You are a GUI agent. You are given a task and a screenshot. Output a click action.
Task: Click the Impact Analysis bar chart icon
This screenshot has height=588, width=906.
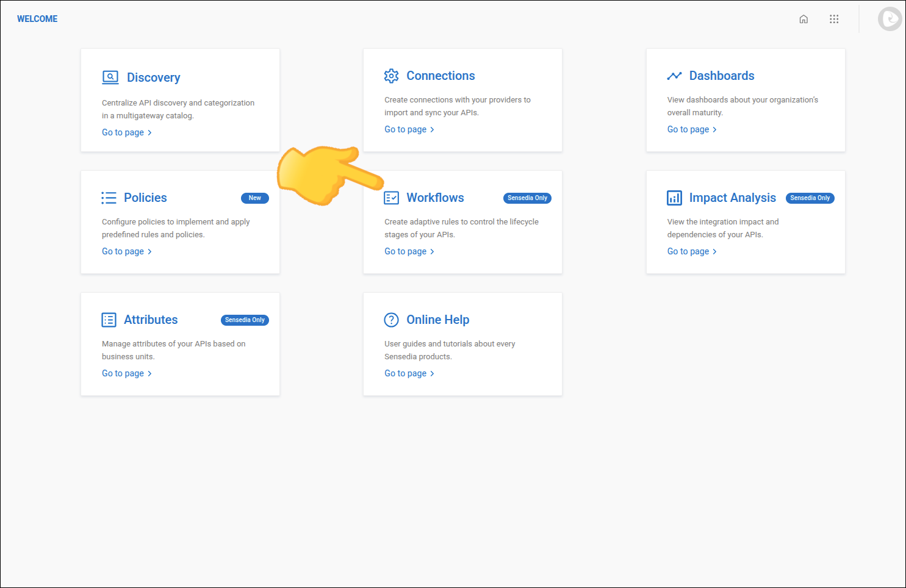(x=674, y=197)
